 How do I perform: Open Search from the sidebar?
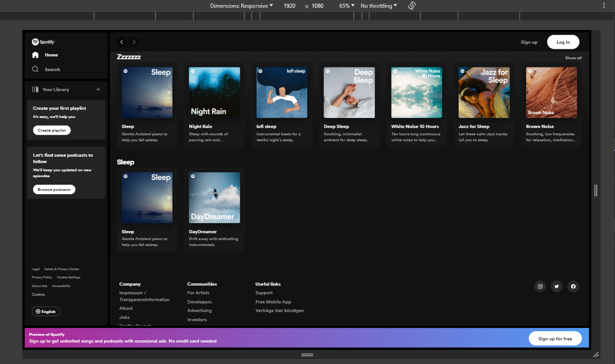46,70
